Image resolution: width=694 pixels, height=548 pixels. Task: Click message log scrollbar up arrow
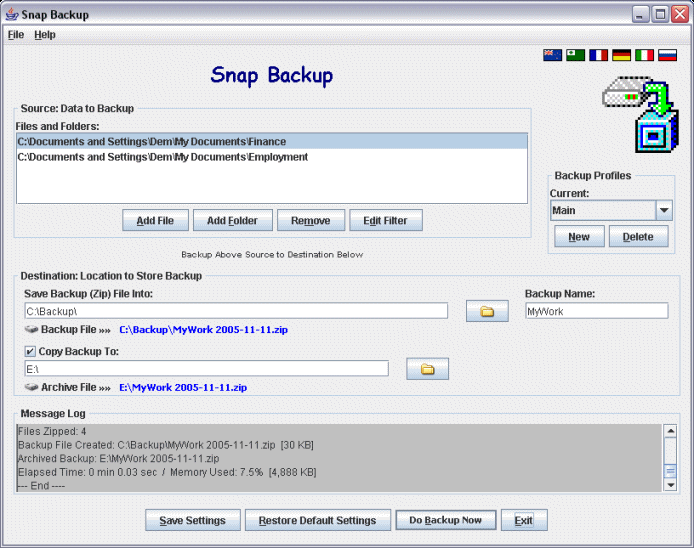coord(671,431)
